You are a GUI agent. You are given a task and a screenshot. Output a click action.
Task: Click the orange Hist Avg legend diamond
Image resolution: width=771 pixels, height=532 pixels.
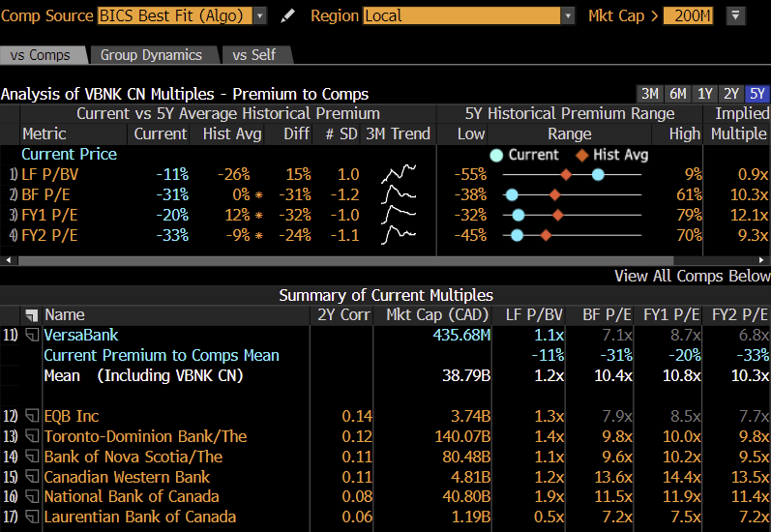pyautogui.click(x=582, y=156)
